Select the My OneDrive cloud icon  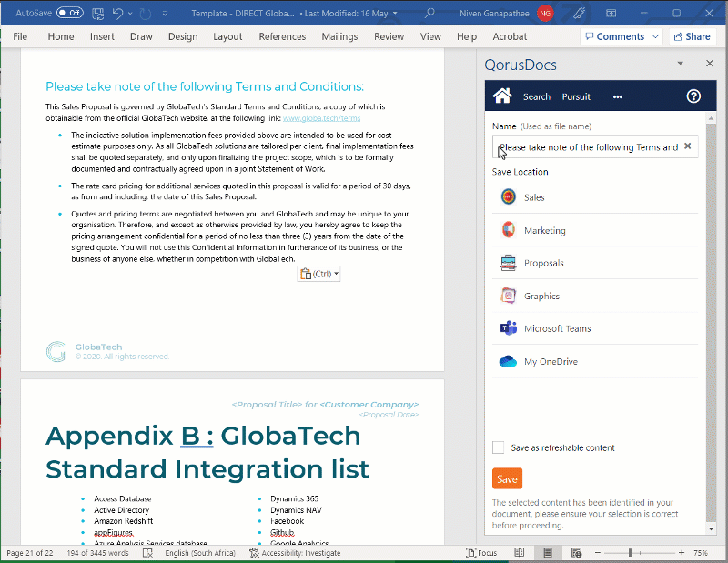(x=508, y=361)
